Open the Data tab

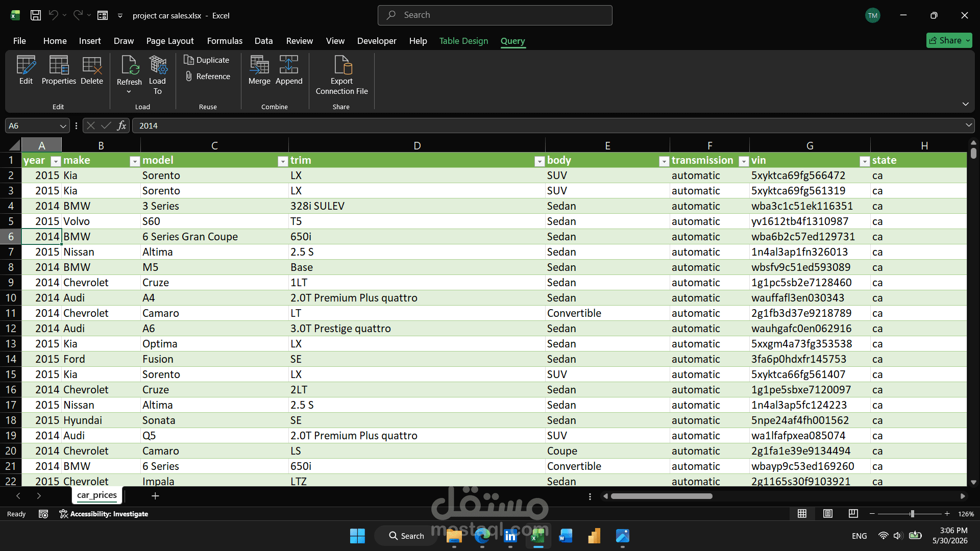click(263, 41)
